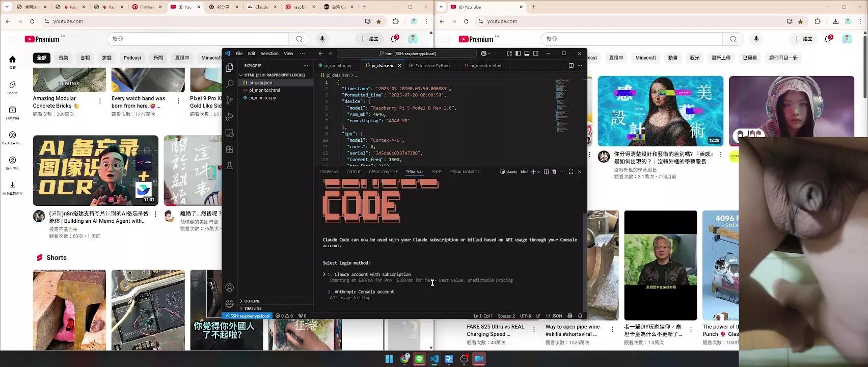
Task: Collapse the HTML [SSH: RASPBERRYPI.LOCAL] folder
Action: pos(276,75)
